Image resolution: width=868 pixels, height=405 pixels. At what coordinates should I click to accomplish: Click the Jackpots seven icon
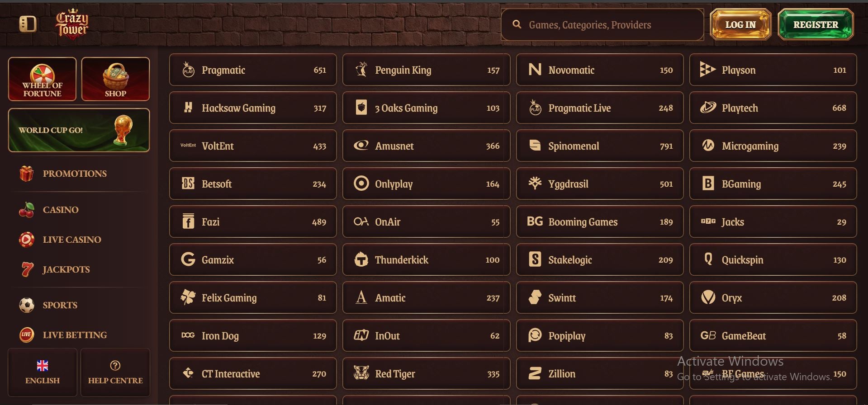tap(27, 269)
